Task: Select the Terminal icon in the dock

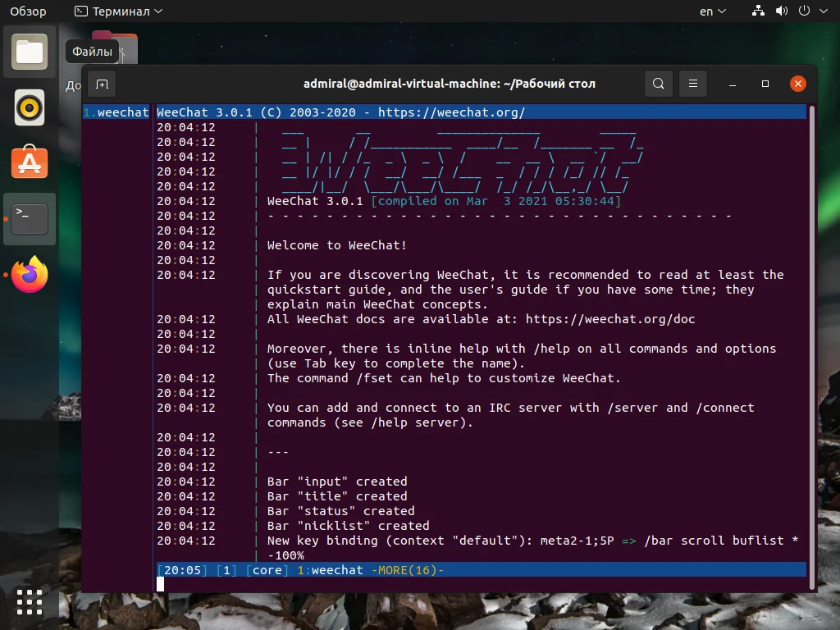Action: click(30, 218)
